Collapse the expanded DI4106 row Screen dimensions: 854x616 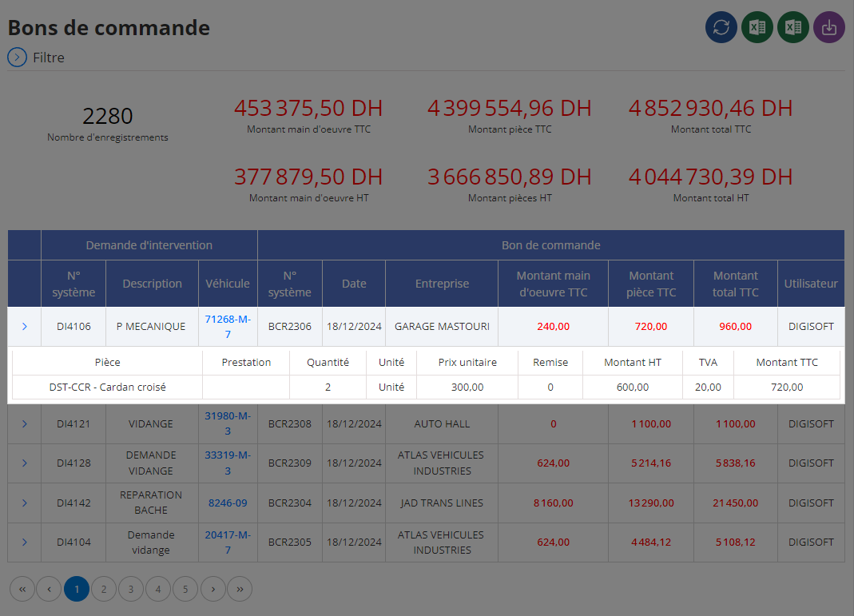click(25, 326)
